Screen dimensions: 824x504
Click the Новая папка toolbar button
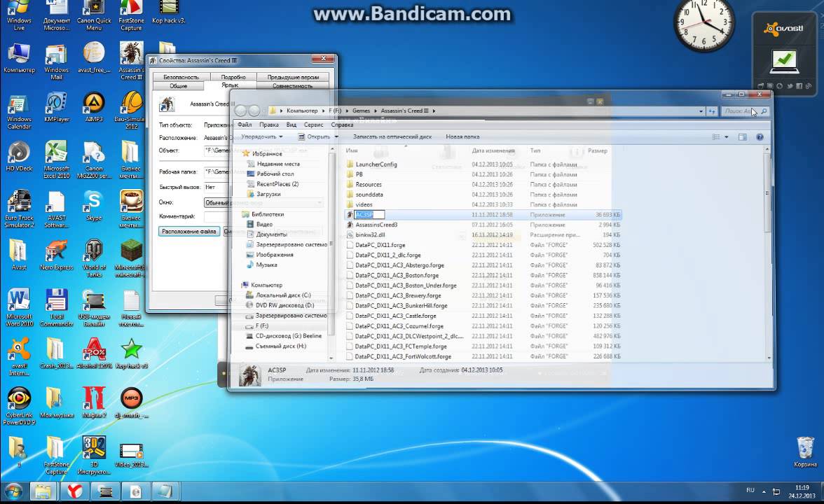(462, 136)
